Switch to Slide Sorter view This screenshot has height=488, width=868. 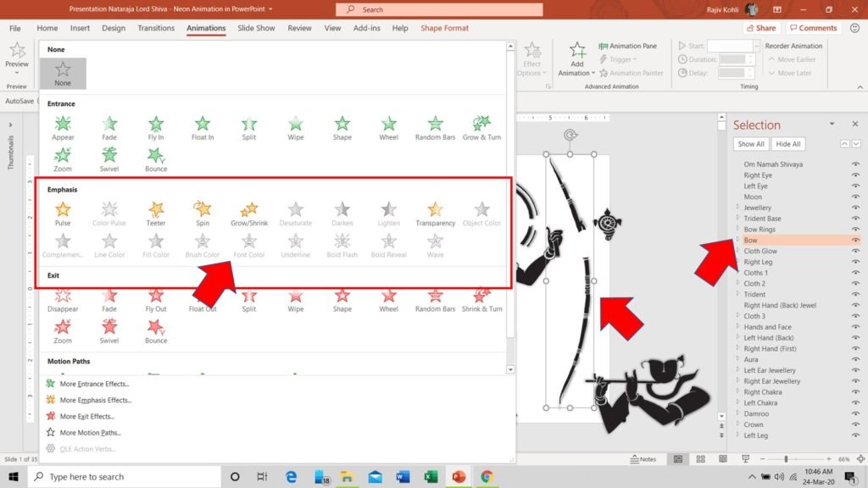(x=700, y=458)
